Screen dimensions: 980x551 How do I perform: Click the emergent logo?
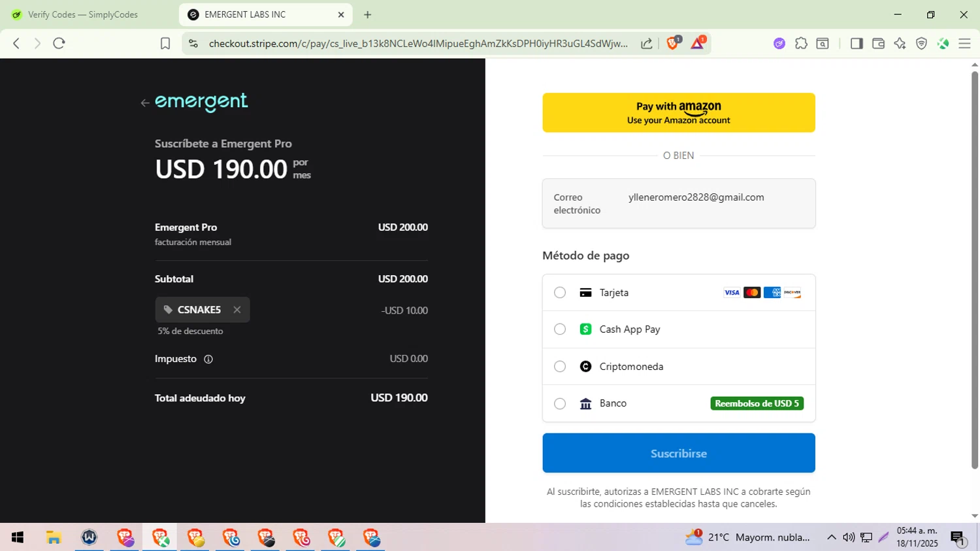pyautogui.click(x=201, y=102)
